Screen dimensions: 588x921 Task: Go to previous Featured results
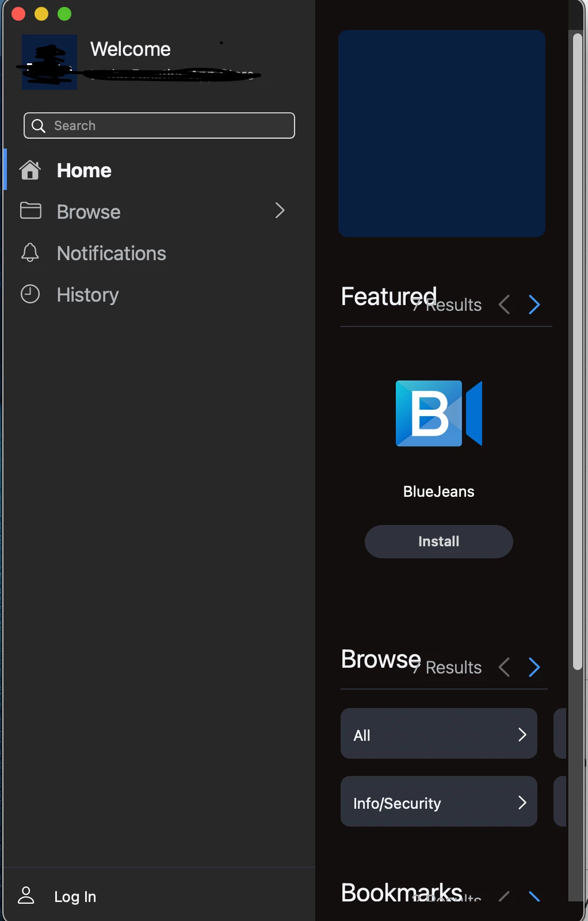(x=505, y=305)
